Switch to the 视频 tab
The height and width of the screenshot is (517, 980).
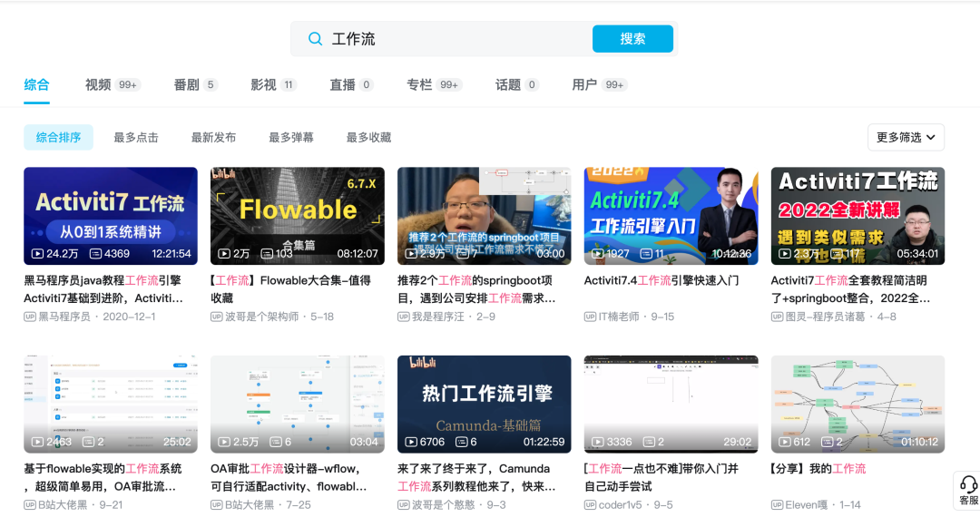click(113, 85)
